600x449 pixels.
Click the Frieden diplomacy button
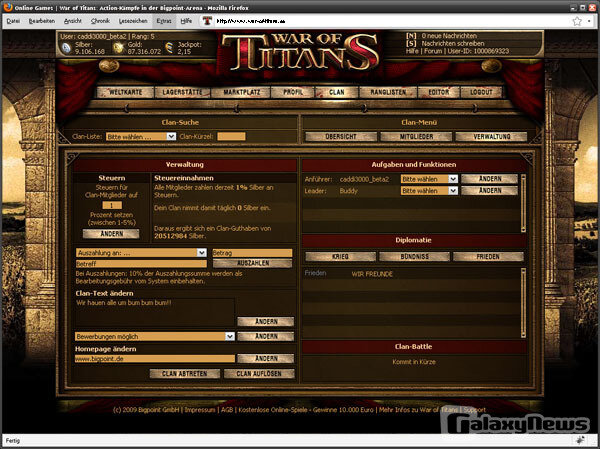(x=488, y=256)
